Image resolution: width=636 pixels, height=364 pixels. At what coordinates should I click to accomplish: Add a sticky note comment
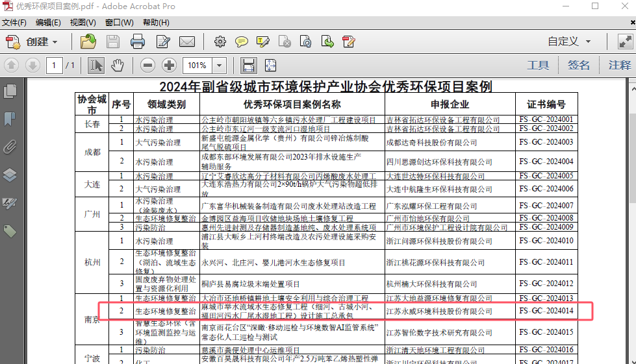pos(241,42)
